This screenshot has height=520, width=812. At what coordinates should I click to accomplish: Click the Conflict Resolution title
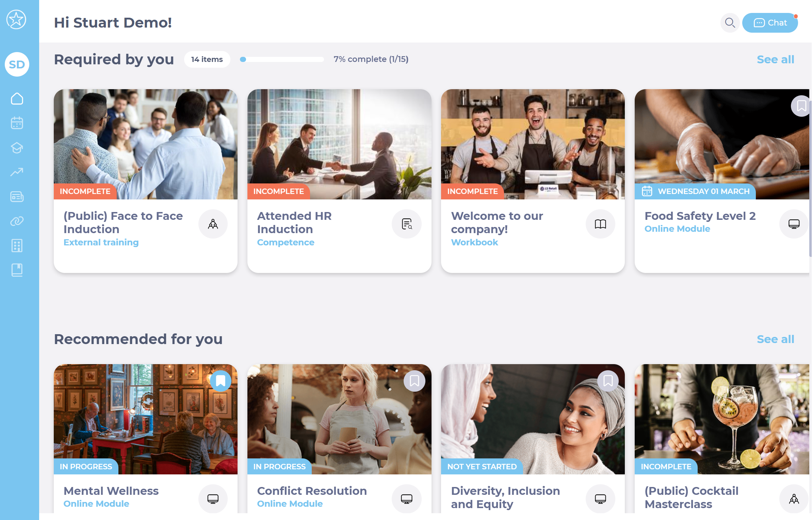[312, 491]
